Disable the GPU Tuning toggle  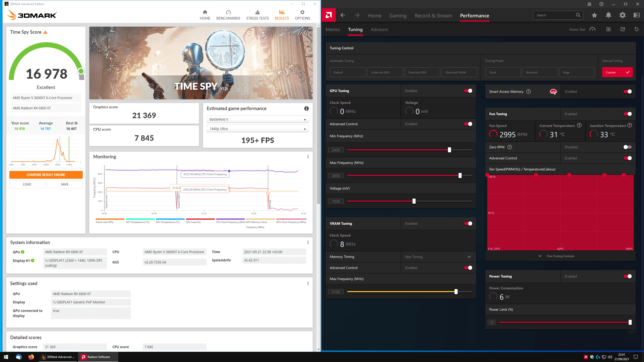point(468,91)
